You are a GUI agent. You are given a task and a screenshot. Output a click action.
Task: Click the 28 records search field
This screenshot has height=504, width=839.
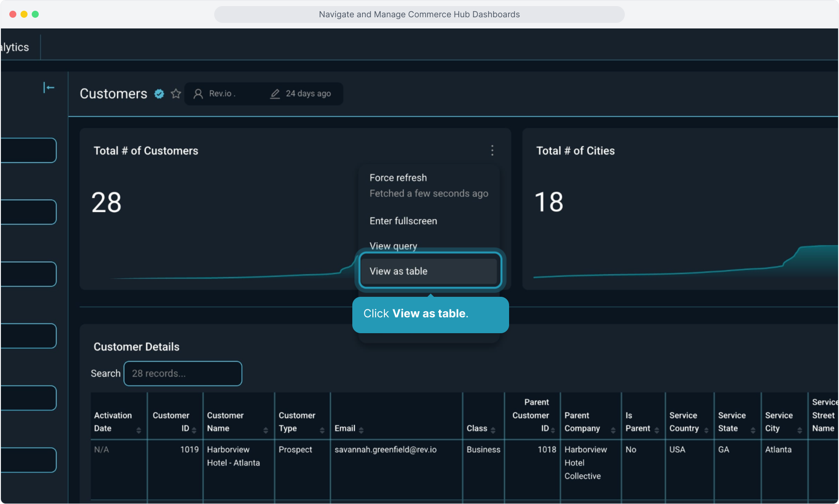(182, 373)
